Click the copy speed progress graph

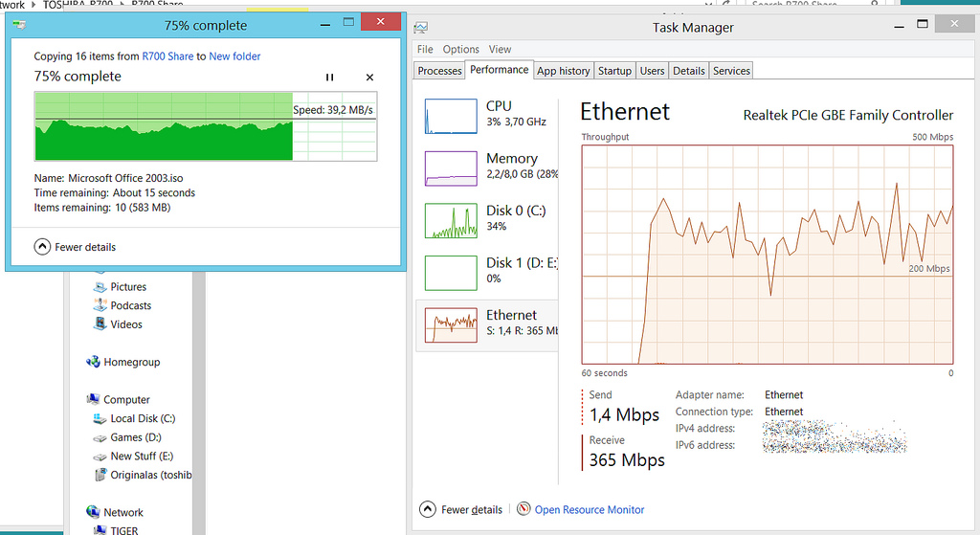click(x=206, y=126)
